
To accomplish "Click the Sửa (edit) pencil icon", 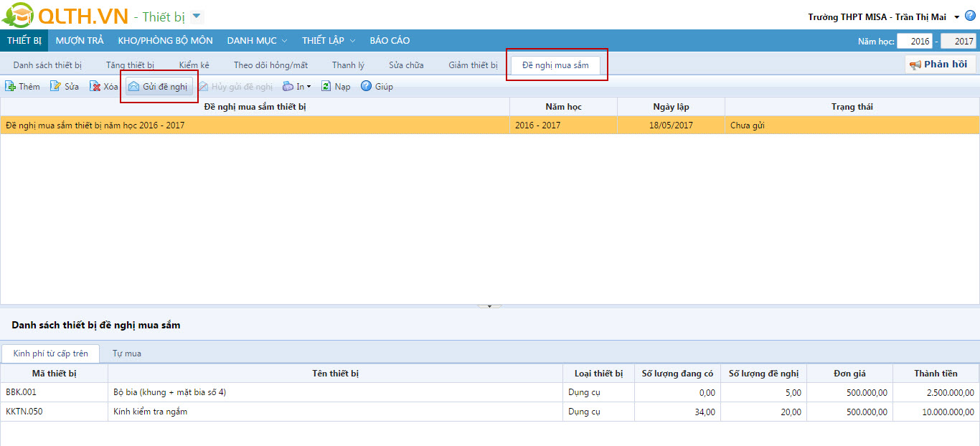I will 56,87.
